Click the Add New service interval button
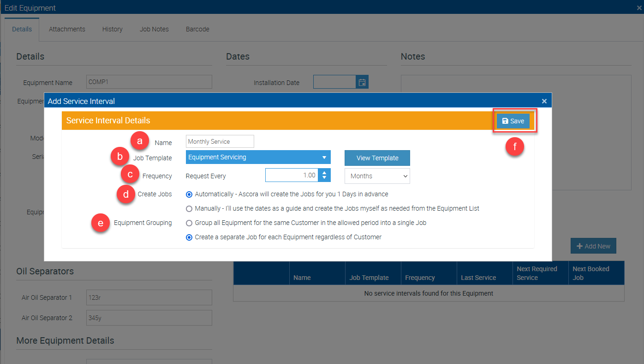This screenshot has height=364, width=644. tap(593, 246)
